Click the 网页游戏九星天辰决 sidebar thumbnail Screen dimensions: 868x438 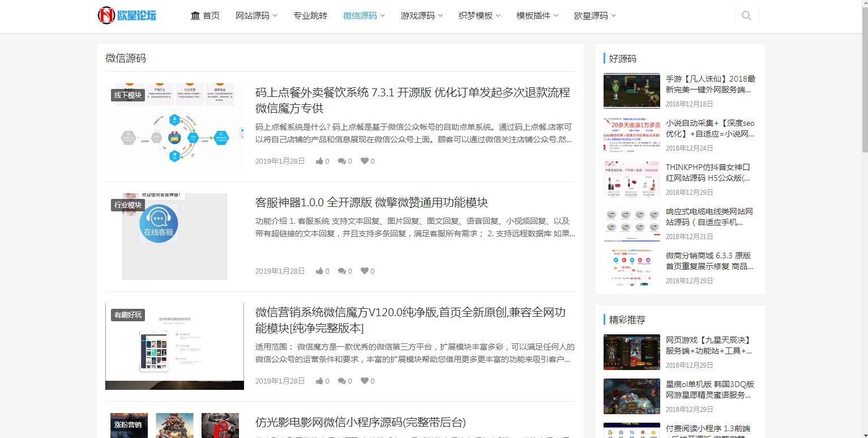click(x=631, y=351)
